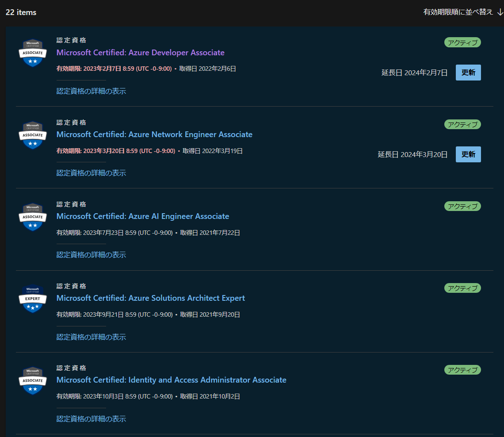504x437 pixels.
Task: Open Microsoft Certified: Azure Developer Associate link
Action: point(140,53)
